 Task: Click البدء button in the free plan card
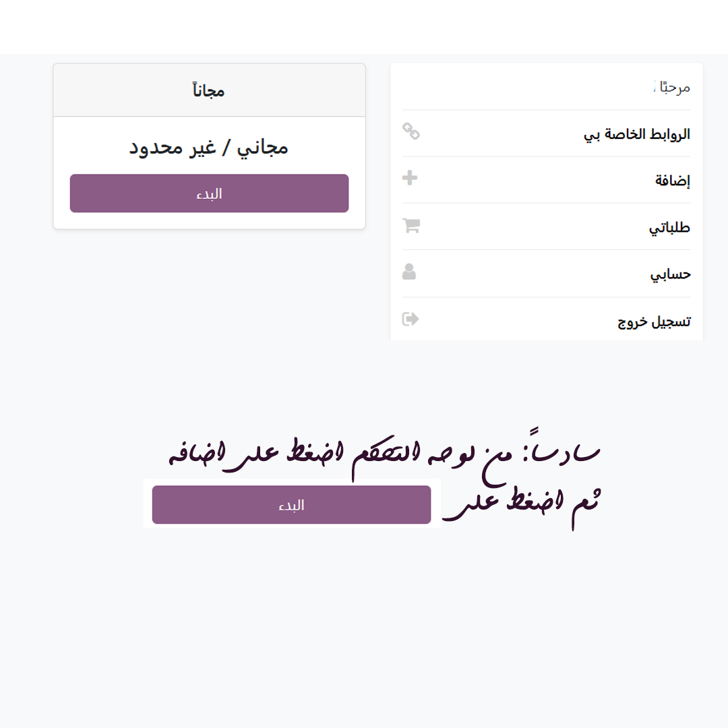(x=210, y=193)
